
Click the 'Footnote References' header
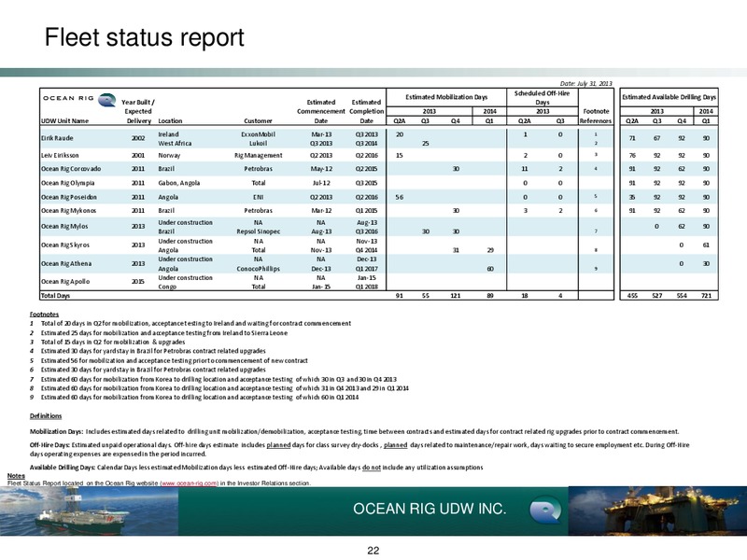pos(596,116)
